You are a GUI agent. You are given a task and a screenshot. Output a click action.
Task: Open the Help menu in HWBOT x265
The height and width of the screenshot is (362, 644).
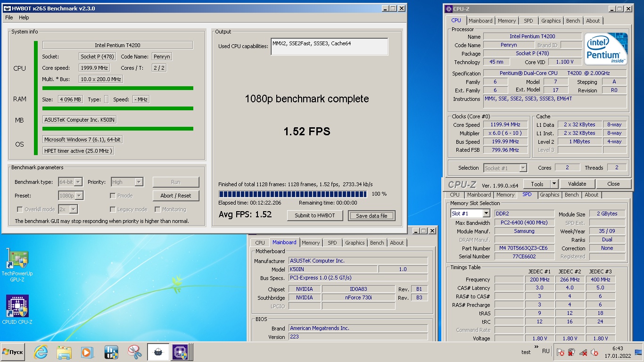[x=24, y=17]
